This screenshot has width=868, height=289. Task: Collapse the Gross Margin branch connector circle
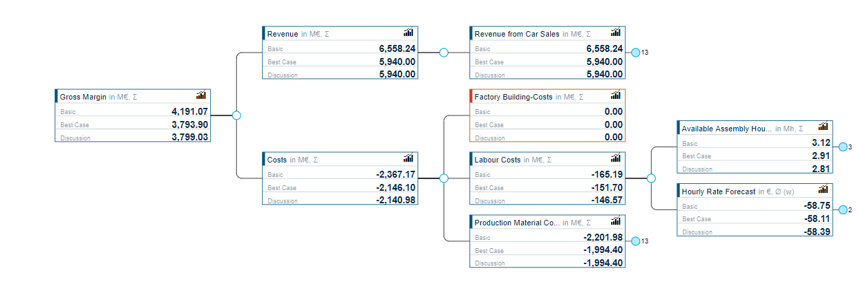pos(236,115)
